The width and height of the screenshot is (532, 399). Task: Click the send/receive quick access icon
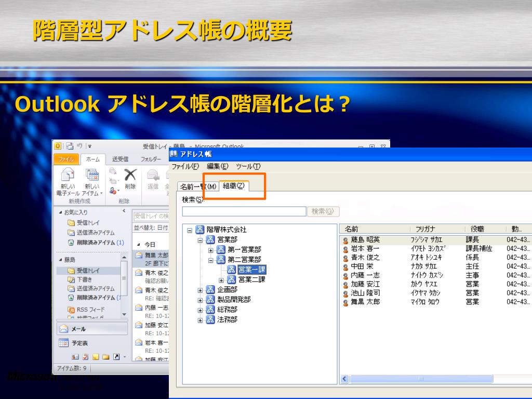click(x=70, y=146)
